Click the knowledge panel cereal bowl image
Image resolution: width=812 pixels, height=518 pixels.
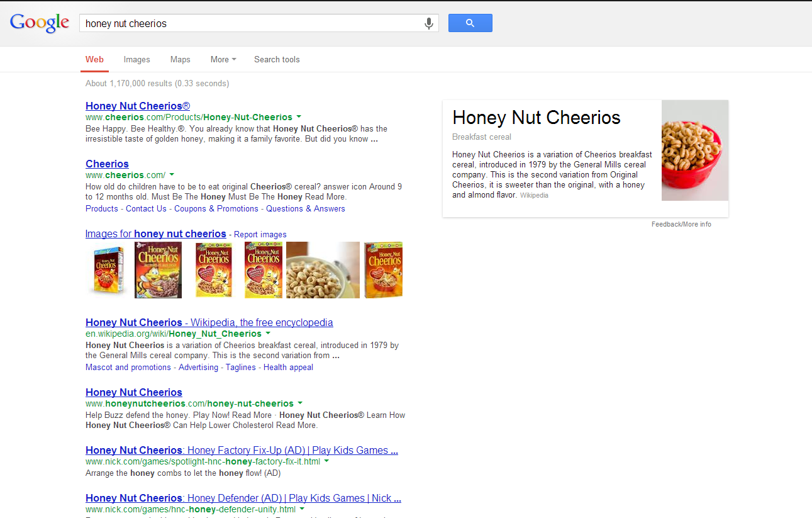(695, 150)
